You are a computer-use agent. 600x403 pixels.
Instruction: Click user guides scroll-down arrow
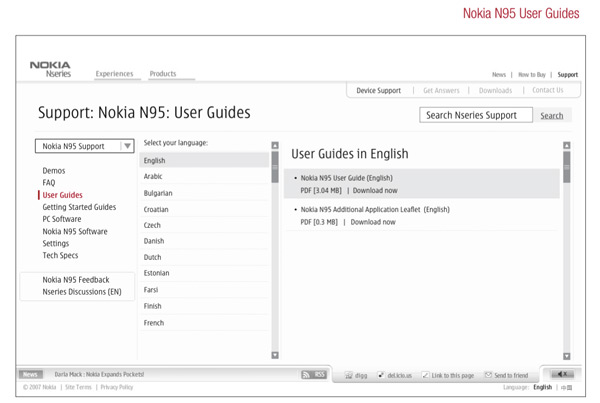[x=567, y=356]
